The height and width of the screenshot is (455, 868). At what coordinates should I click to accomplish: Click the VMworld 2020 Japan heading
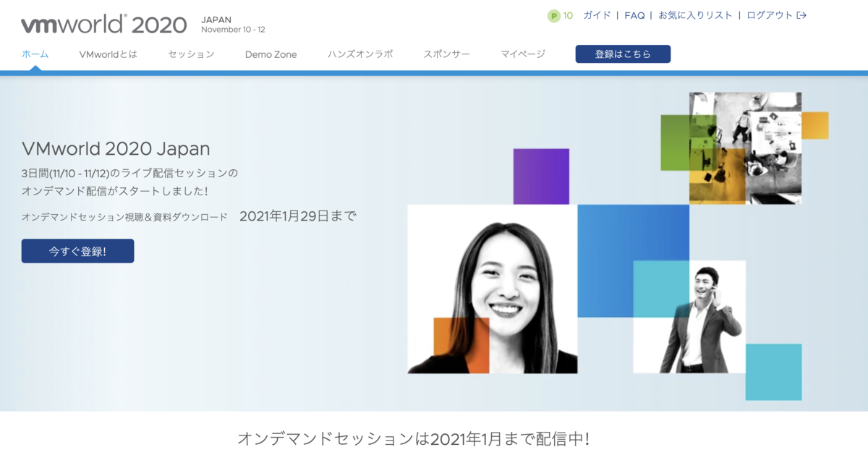click(x=116, y=149)
